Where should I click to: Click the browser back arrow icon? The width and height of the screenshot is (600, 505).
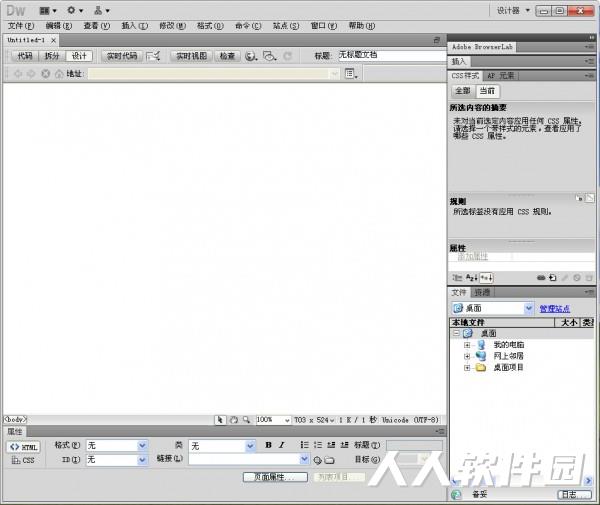pyautogui.click(x=18, y=73)
